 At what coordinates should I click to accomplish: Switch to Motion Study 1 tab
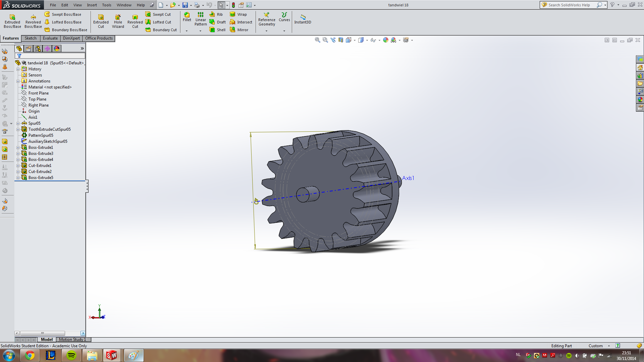point(72,340)
